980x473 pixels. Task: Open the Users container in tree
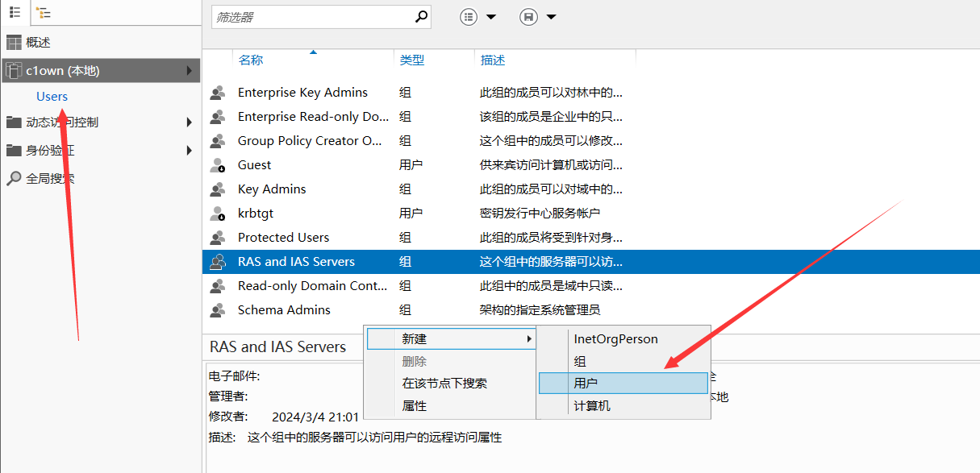point(52,97)
